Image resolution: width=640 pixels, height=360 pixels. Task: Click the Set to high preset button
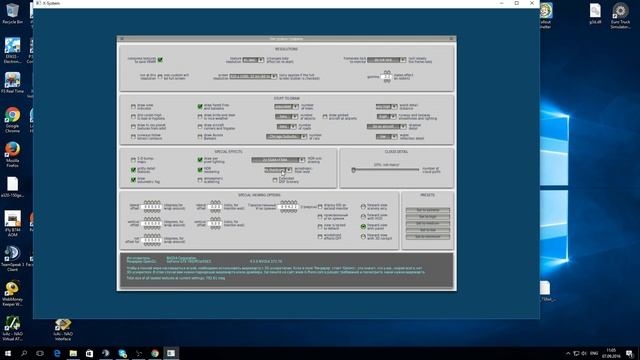(x=427, y=216)
